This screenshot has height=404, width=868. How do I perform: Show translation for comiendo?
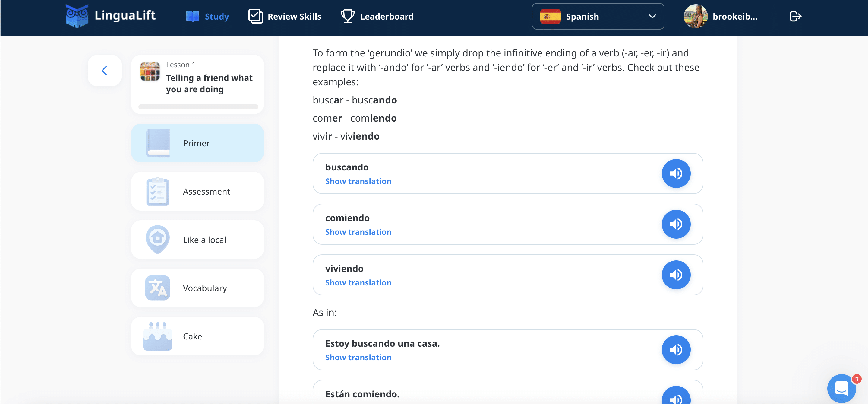359,231
